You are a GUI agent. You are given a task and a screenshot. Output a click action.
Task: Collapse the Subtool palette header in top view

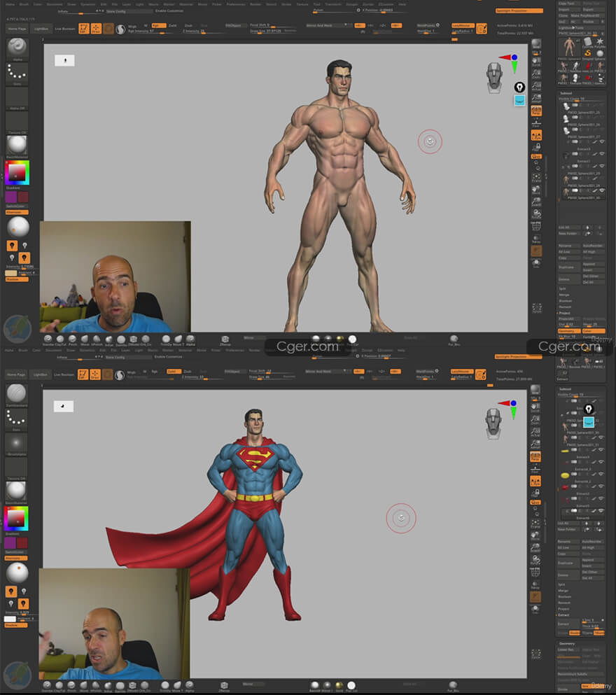[566, 93]
